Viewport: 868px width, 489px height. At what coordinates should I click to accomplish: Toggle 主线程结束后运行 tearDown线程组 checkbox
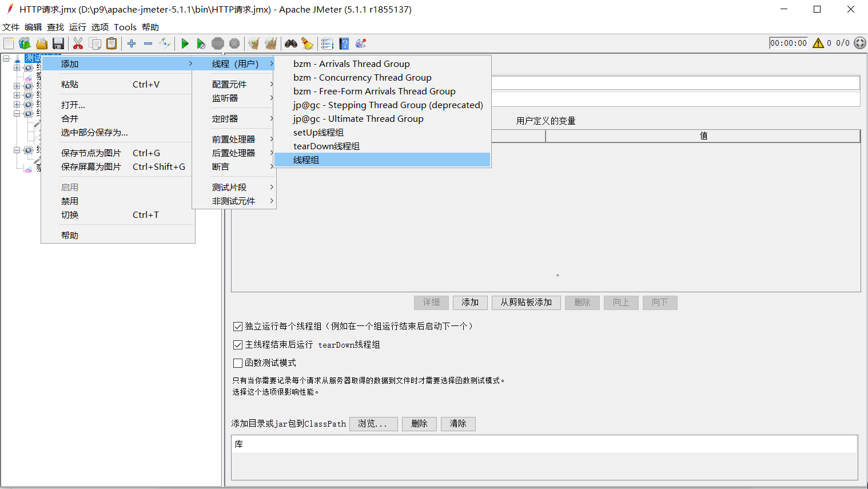pos(238,345)
